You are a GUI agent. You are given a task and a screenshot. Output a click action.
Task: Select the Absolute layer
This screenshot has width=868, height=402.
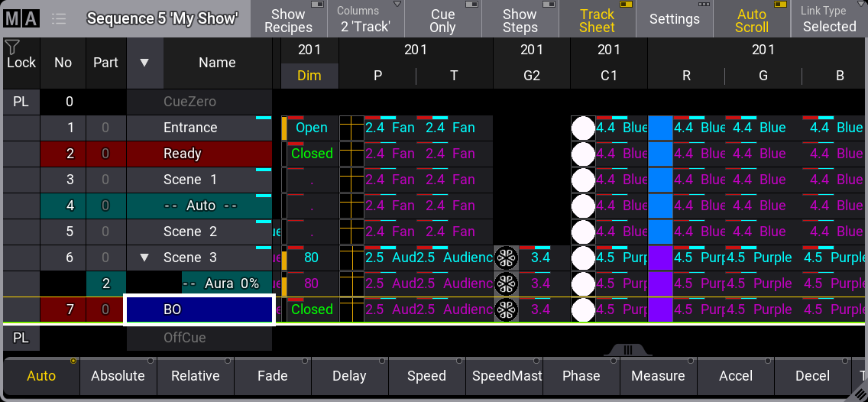coord(118,376)
